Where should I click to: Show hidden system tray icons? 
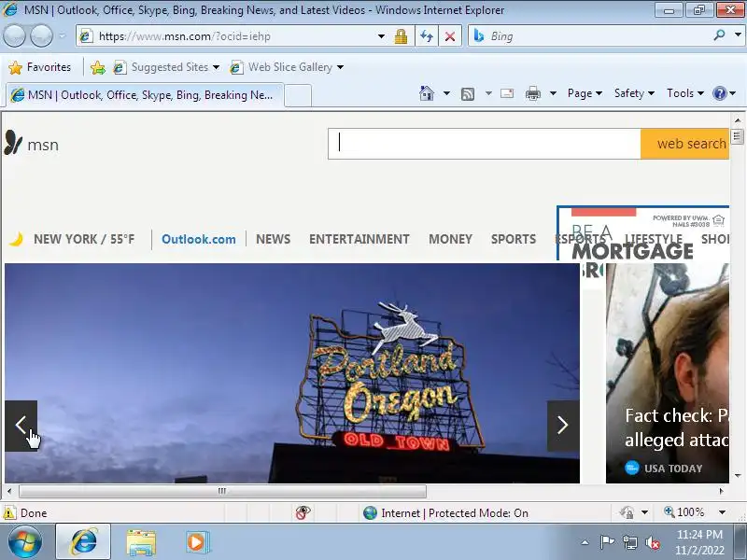tap(585, 542)
